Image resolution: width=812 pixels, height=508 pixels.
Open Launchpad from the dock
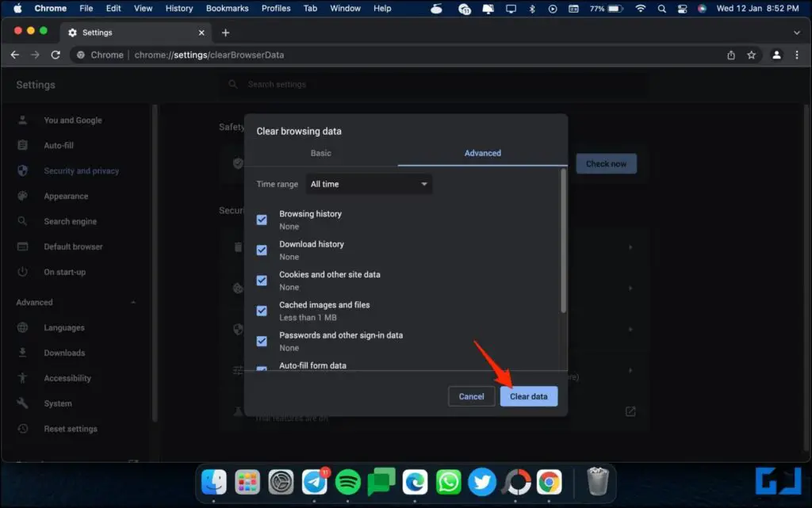click(247, 482)
